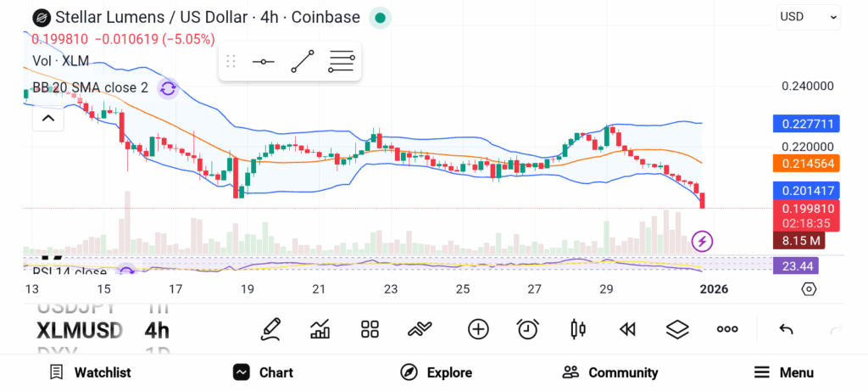Open the USD currency dropdown

pyautogui.click(x=808, y=17)
